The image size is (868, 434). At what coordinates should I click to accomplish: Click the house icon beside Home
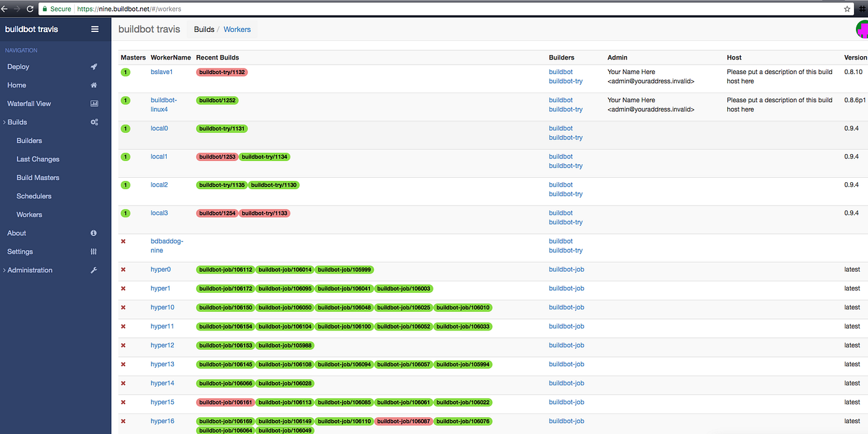click(x=94, y=85)
